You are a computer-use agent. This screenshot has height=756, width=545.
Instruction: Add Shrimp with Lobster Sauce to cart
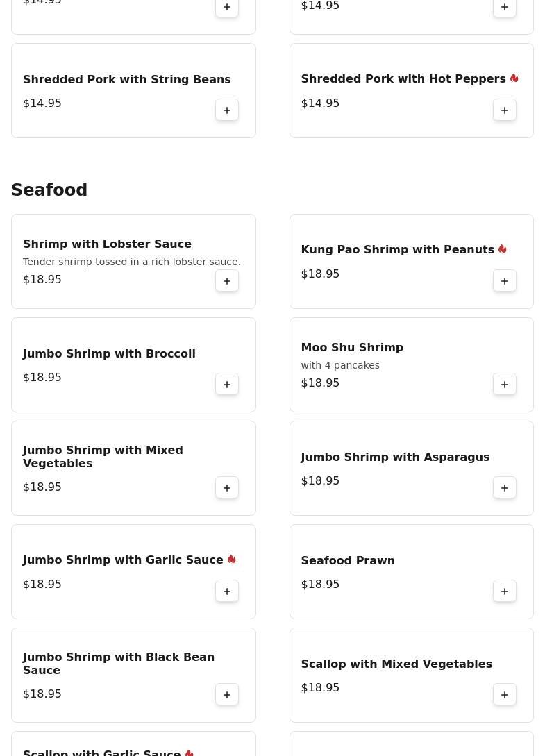coord(227,281)
